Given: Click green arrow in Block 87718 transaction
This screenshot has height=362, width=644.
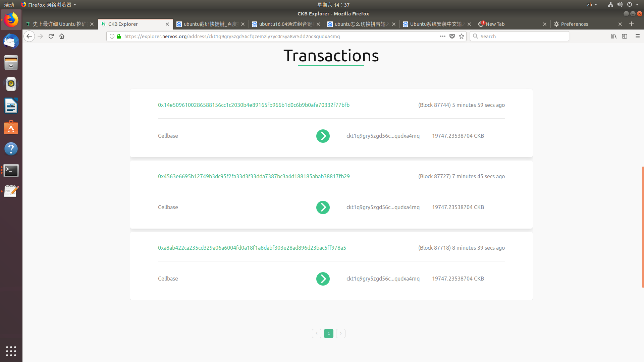Looking at the screenshot, I should click(x=323, y=279).
